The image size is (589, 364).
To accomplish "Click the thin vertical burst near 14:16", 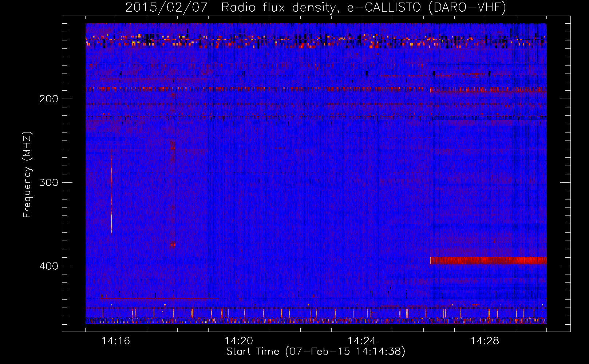I will 111,192.
